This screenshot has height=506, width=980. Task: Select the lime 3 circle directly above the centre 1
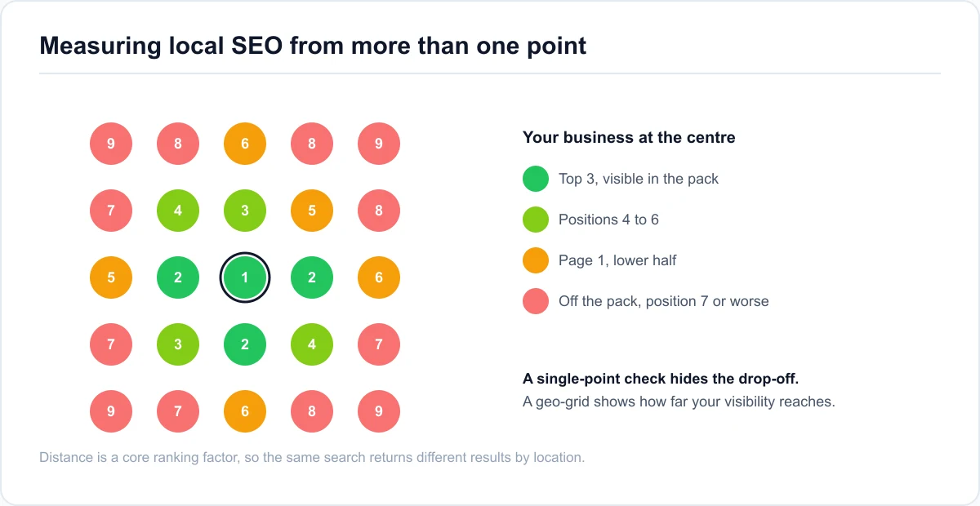245,211
